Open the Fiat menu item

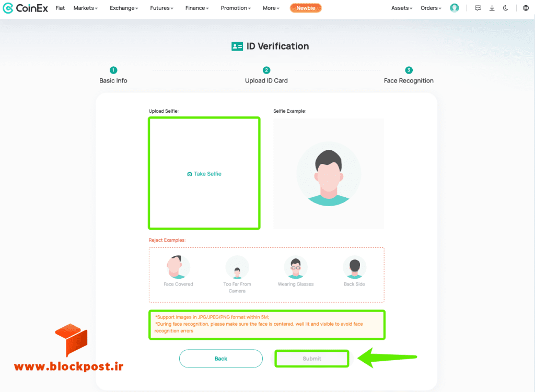point(60,8)
